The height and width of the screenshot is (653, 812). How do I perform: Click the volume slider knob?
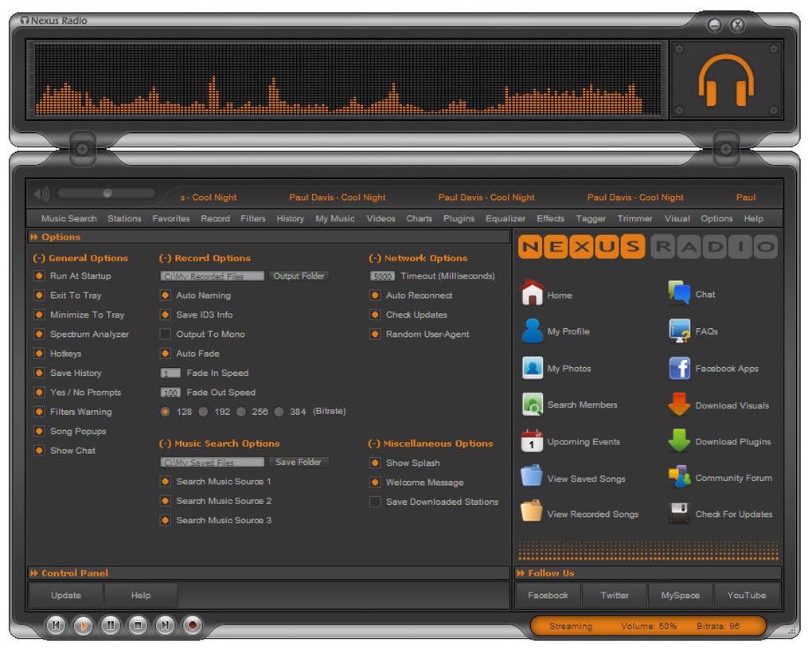pyautogui.click(x=107, y=194)
